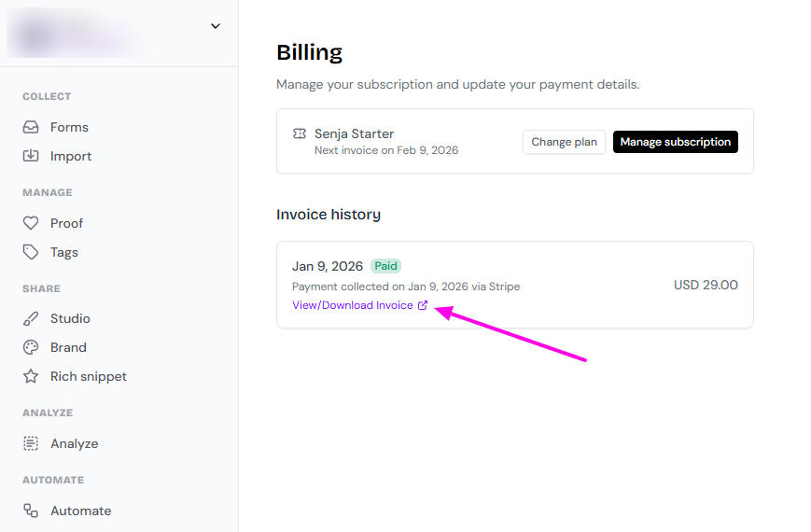The image size is (811, 532).
Task: Open the Forms menu item
Action: [69, 127]
